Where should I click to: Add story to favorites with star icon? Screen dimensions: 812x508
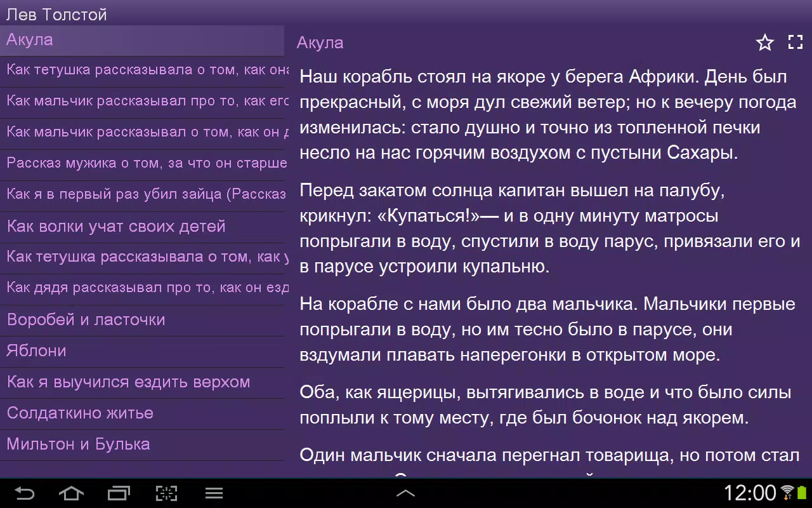pos(765,43)
